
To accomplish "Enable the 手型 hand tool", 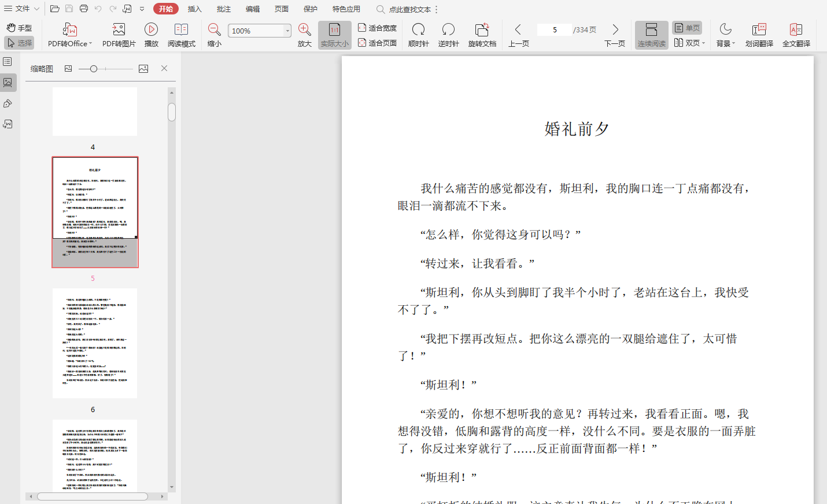I will click(19, 28).
